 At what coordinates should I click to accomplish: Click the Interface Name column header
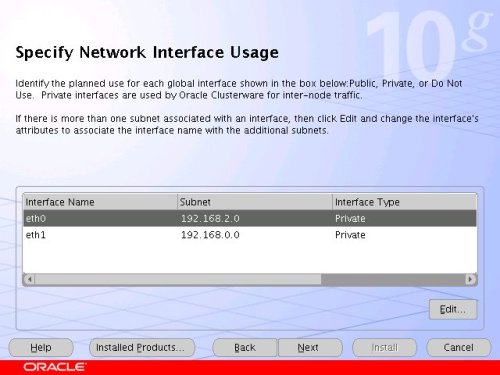tap(100, 202)
